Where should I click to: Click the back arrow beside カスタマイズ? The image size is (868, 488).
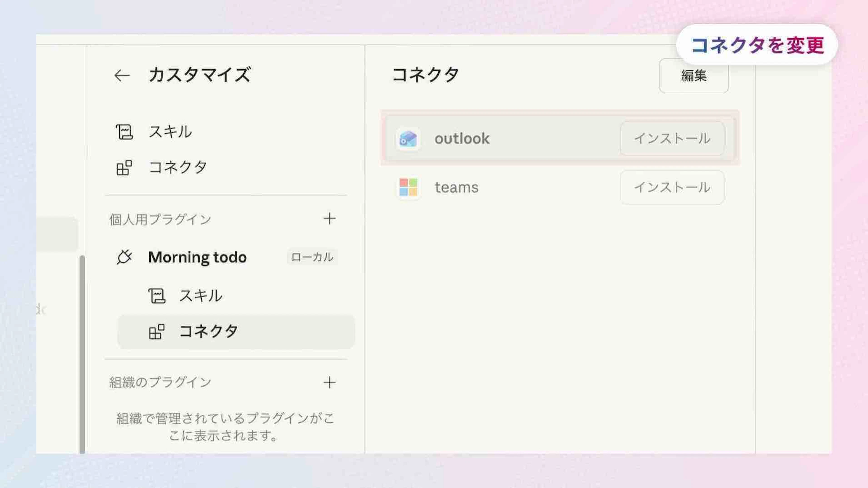122,75
